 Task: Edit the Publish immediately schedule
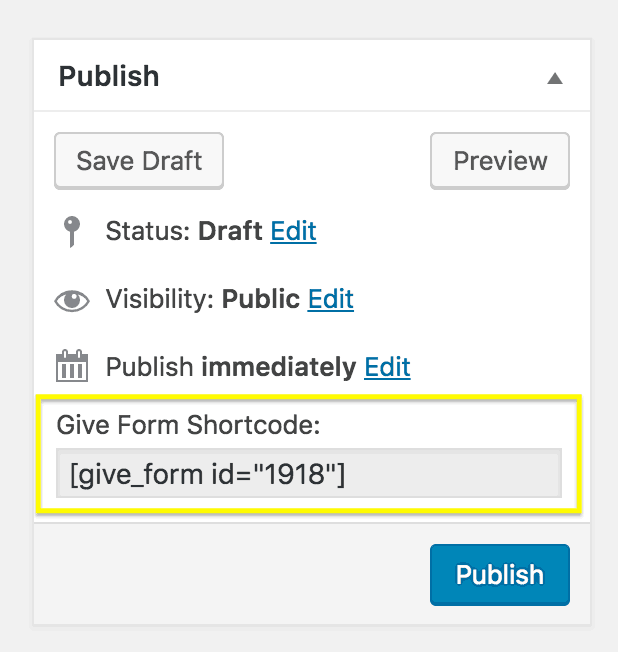click(x=387, y=367)
